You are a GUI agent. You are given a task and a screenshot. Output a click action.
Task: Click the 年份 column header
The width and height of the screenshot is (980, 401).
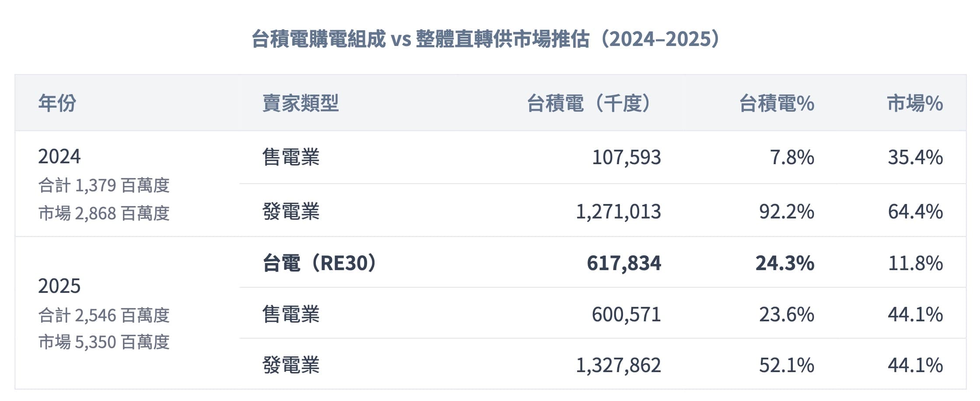click(57, 103)
